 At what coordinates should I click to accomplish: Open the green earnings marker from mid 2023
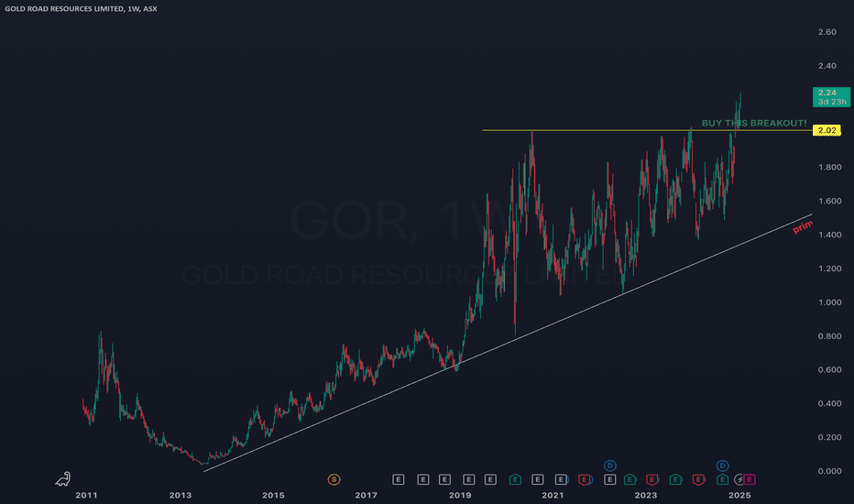tap(675, 479)
